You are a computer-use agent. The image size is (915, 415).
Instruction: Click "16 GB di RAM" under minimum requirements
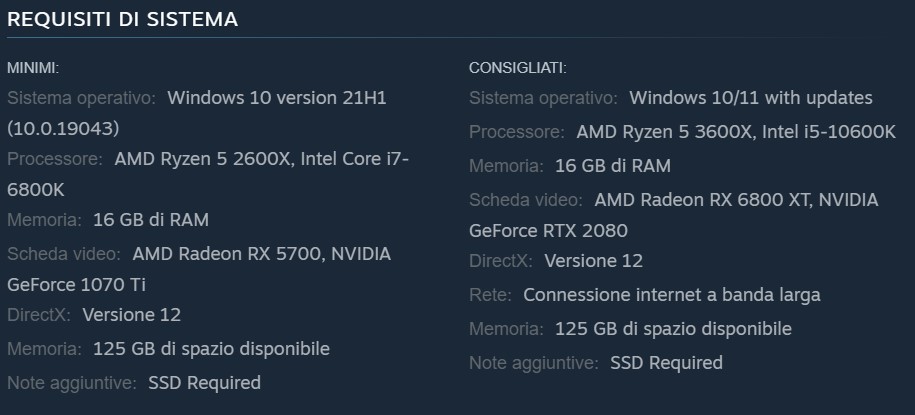[x=150, y=219]
